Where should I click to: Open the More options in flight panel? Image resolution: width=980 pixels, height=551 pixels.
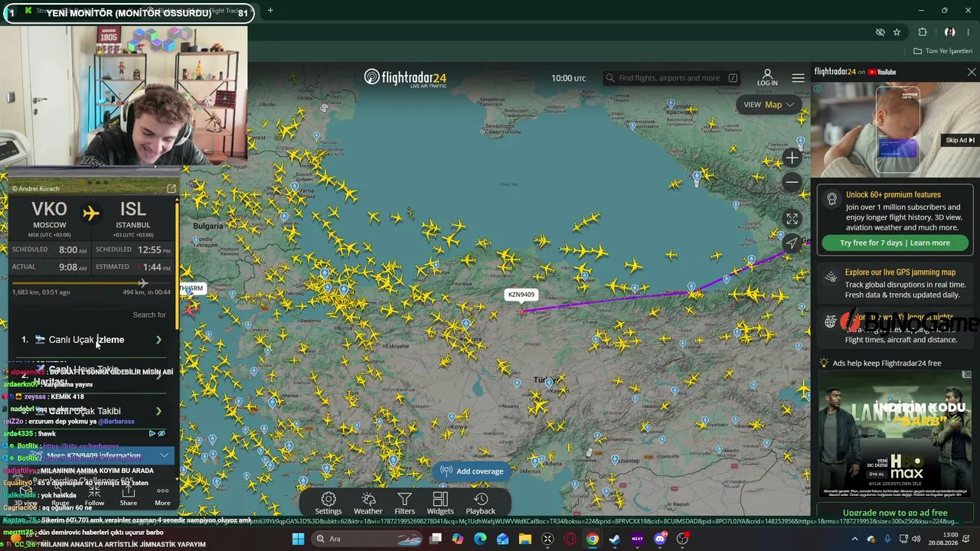click(162, 496)
